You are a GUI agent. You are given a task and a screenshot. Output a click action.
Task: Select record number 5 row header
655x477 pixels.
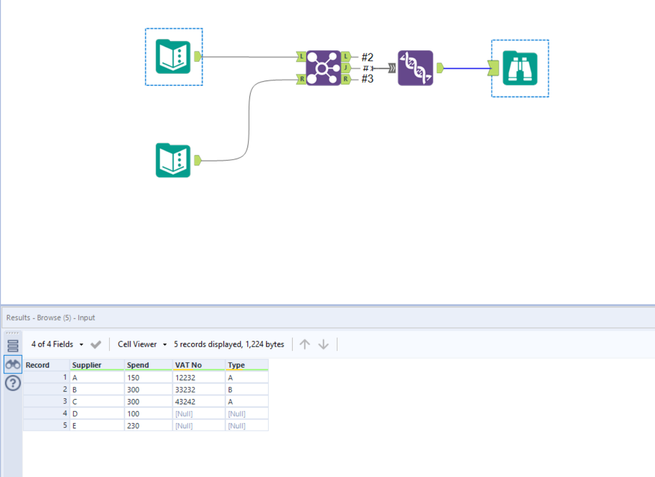46,426
